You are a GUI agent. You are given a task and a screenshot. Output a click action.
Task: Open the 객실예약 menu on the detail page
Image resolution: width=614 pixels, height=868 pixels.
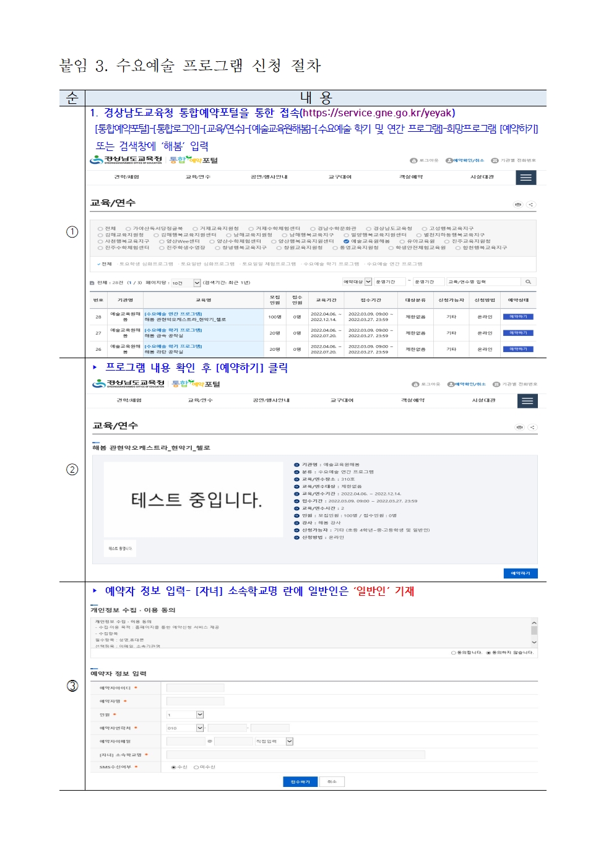[x=413, y=401]
